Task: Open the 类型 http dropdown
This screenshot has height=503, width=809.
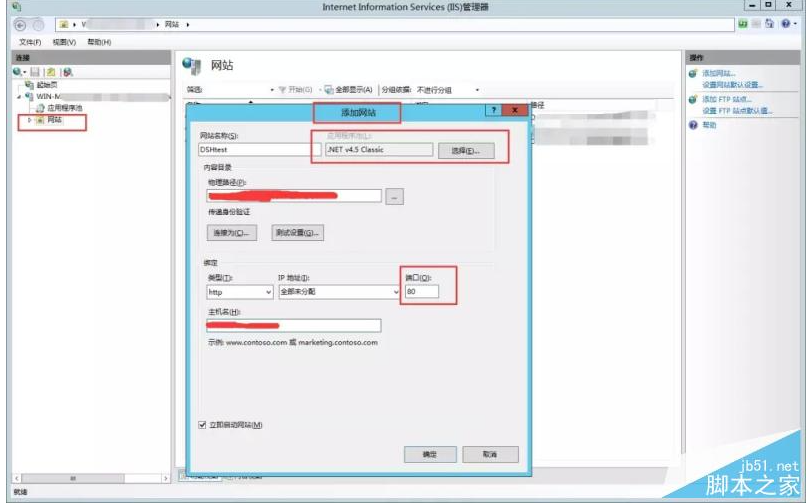Action: coord(239,292)
